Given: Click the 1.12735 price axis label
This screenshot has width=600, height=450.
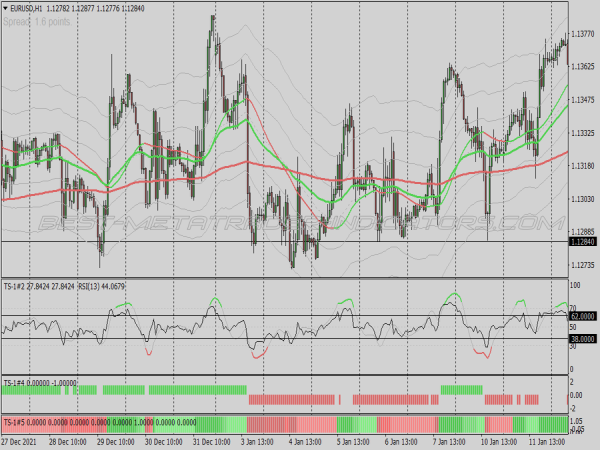Looking at the screenshot, I should (x=583, y=265).
